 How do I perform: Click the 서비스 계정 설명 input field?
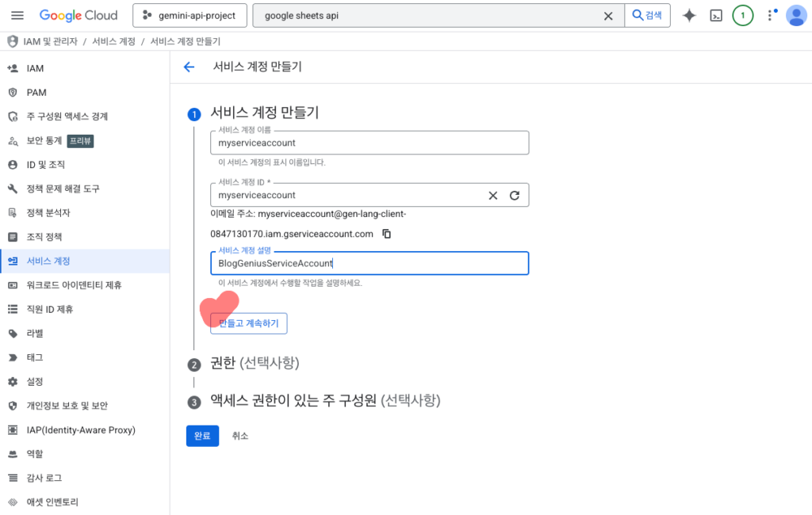(x=369, y=264)
